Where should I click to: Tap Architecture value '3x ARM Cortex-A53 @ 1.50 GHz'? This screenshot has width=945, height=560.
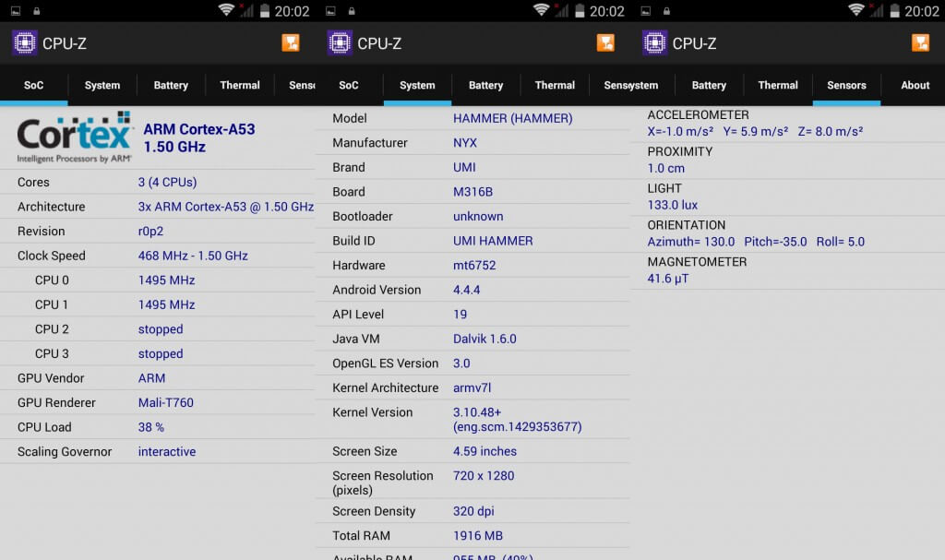click(x=226, y=207)
